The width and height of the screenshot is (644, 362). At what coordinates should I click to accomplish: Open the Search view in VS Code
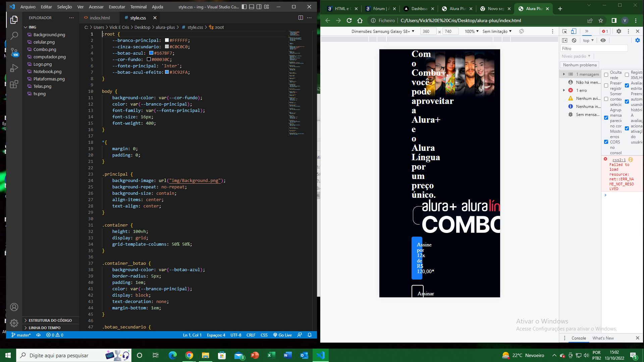pyautogui.click(x=14, y=36)
